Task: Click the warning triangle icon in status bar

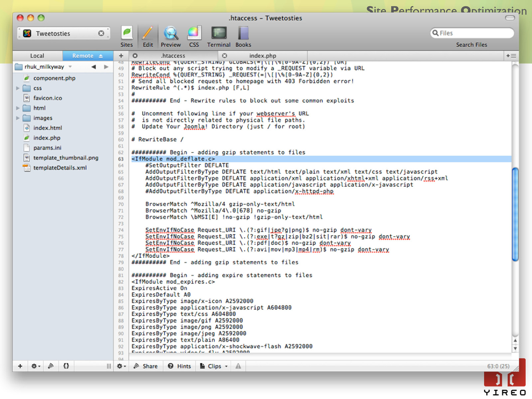Action: [x=238, y=366]
